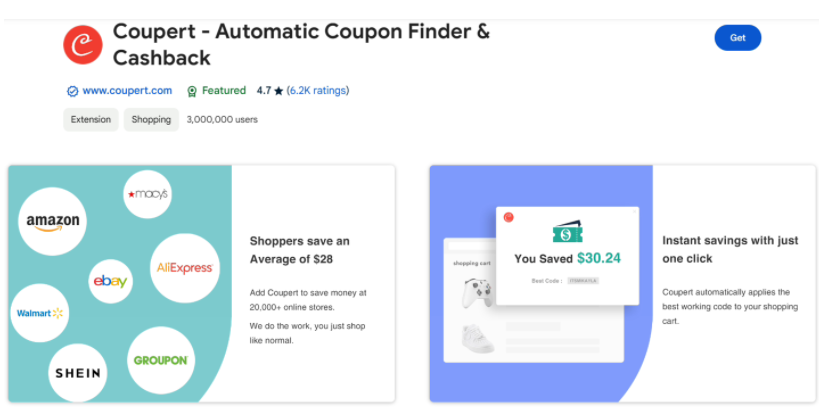Click the SHEIN logo circle
This screenshot has width=819, height=412.
(x=78, y=373)
